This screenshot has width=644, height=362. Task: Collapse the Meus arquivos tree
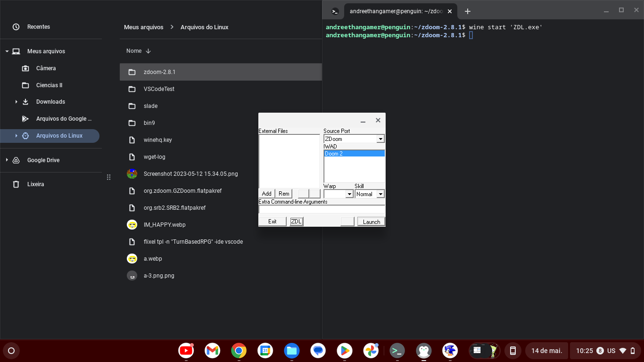(x=7, y=51)
